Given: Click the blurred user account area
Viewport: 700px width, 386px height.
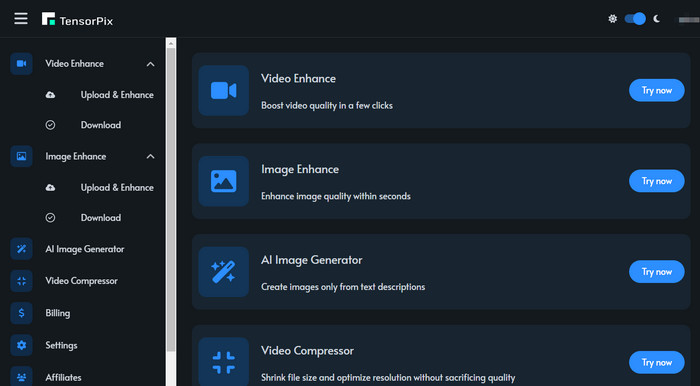Looking at the screenshot, I should (688, 20).
